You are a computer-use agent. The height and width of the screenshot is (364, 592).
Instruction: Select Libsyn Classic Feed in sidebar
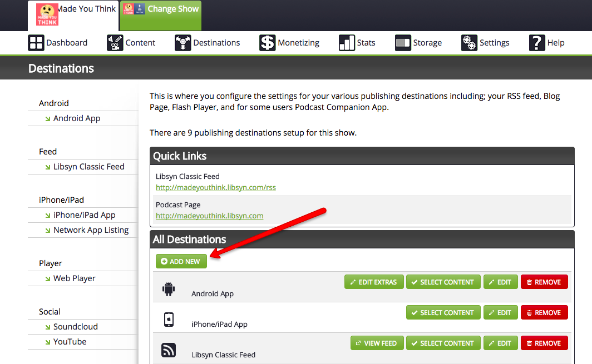(x=88, y=167)
